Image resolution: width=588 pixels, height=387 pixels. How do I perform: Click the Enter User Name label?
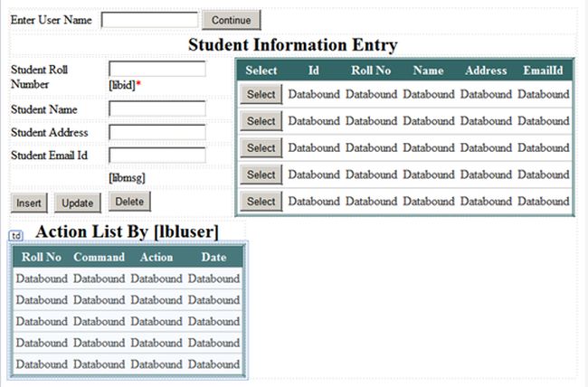51,20
